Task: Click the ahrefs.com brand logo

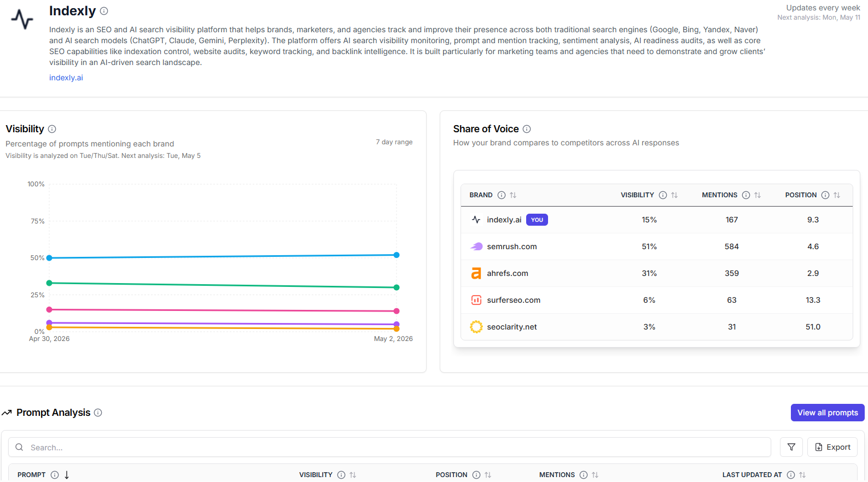Action: click(476, 273)
